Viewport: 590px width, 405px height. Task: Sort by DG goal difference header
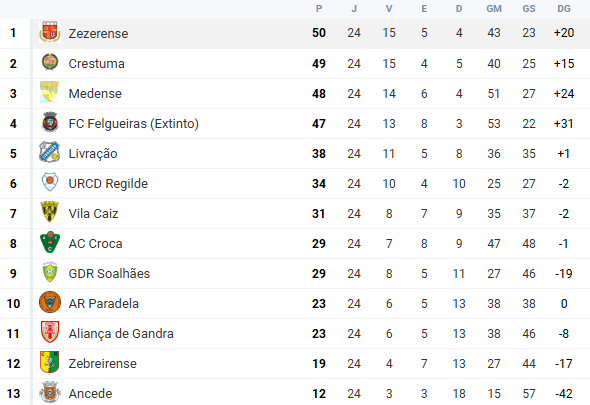pos(564,9)
